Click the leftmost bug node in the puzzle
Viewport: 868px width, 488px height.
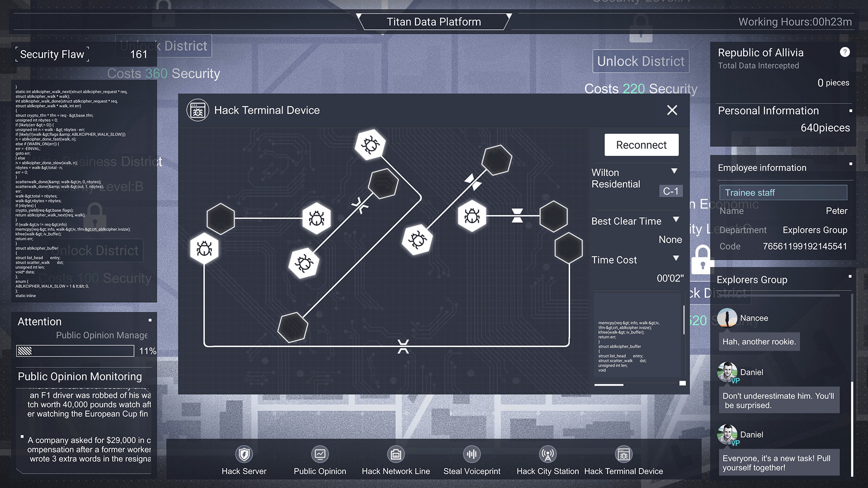(203, 248)
